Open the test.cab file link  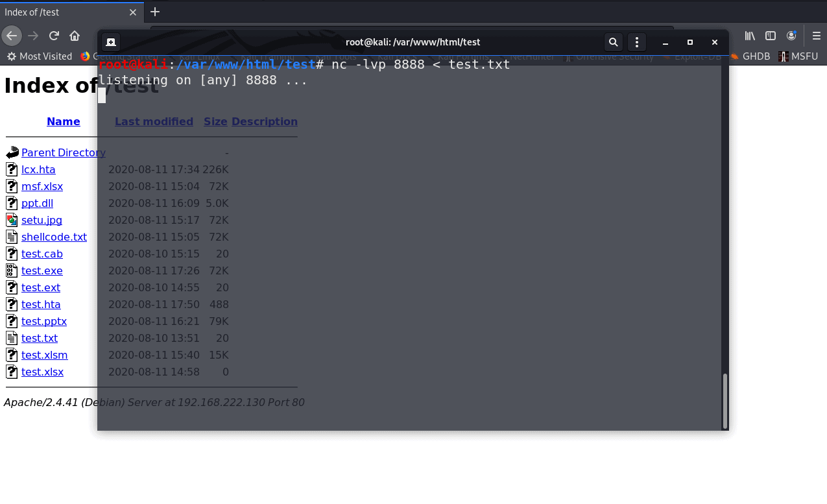tap(42, 254)
